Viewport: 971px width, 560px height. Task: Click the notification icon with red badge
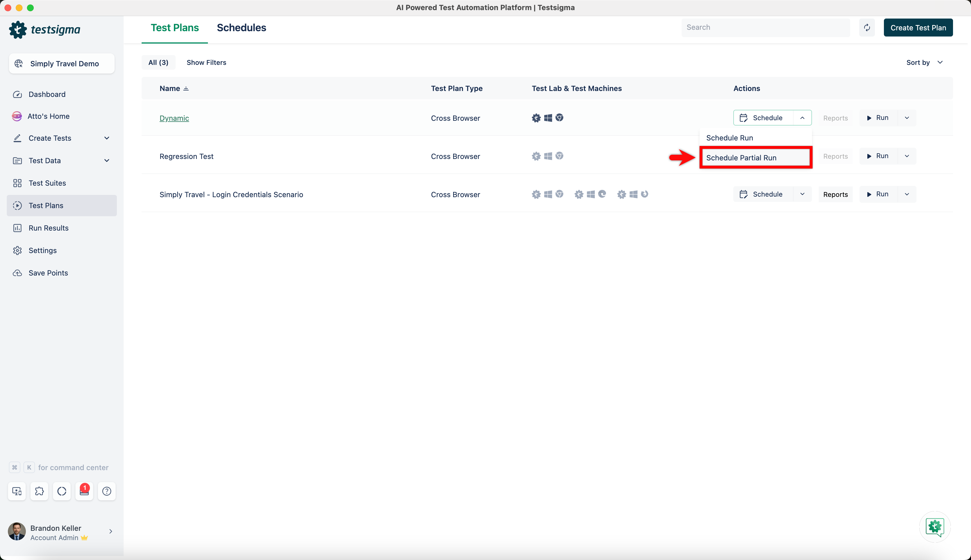84,491
